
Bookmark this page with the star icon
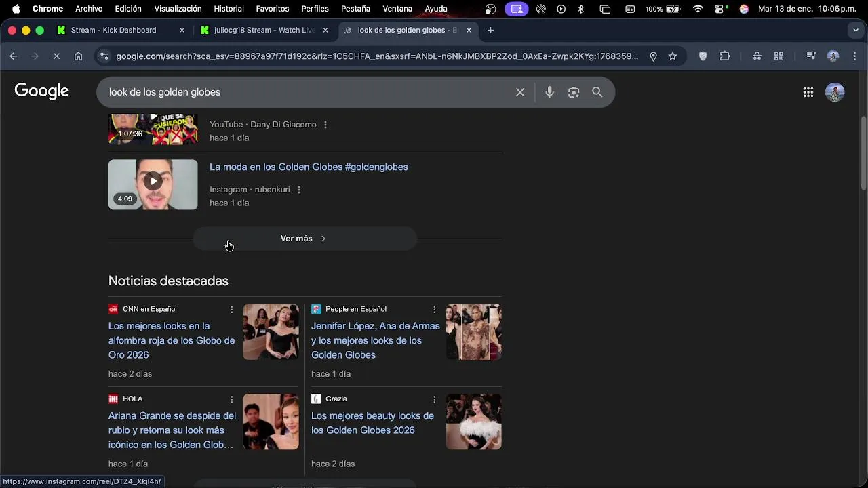(x=673, y=56)
